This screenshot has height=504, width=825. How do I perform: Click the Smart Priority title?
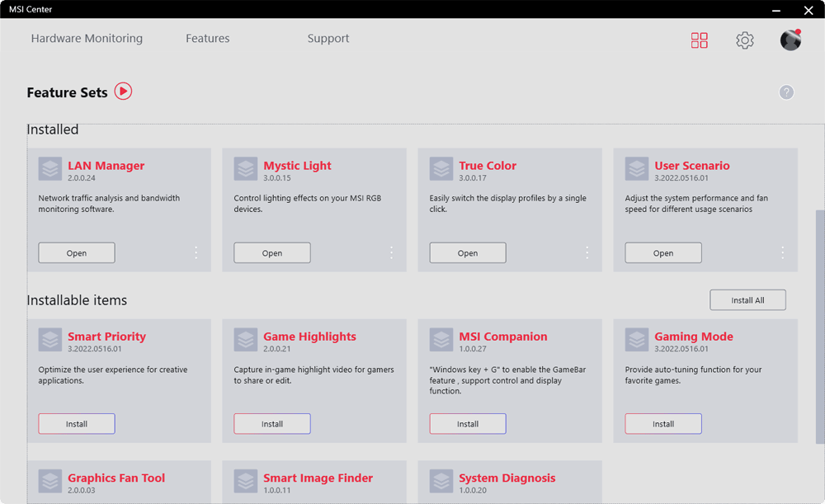[106, 337]
